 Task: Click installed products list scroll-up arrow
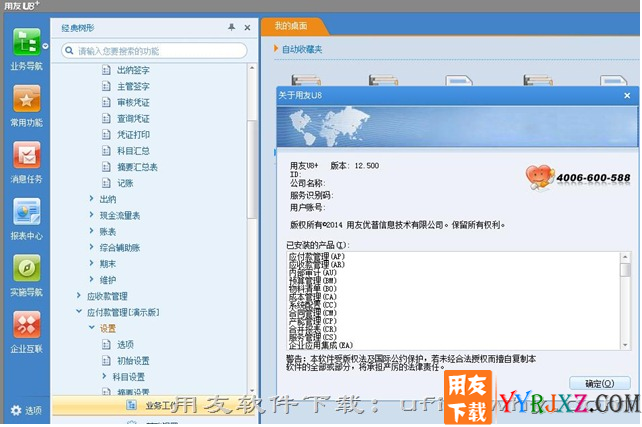point(625,257)
